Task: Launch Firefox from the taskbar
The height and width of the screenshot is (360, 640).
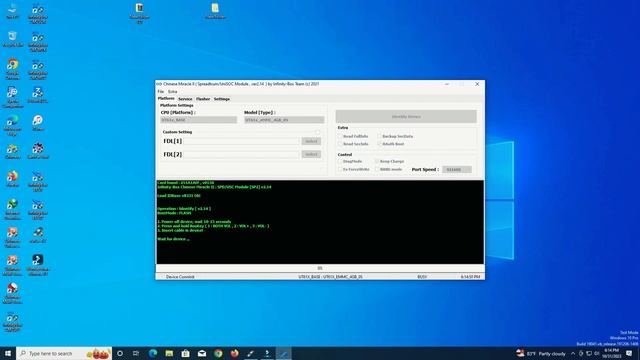Action: pos(234,353)
